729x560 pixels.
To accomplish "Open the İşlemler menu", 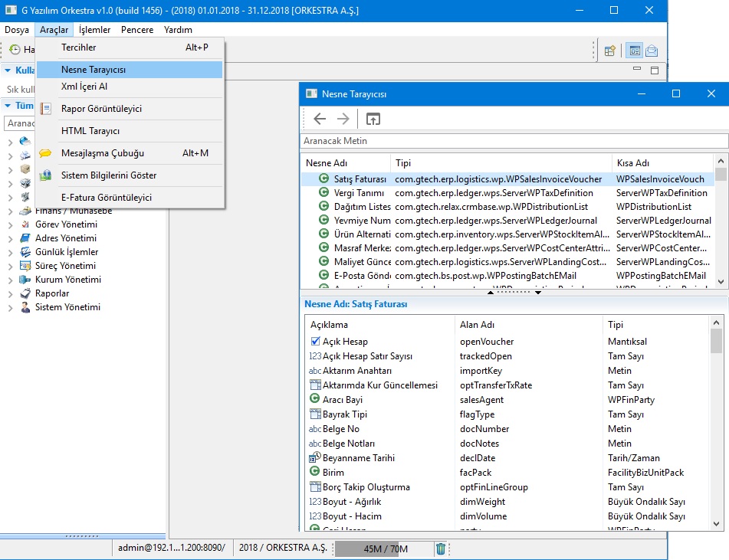I will [94, 30].
